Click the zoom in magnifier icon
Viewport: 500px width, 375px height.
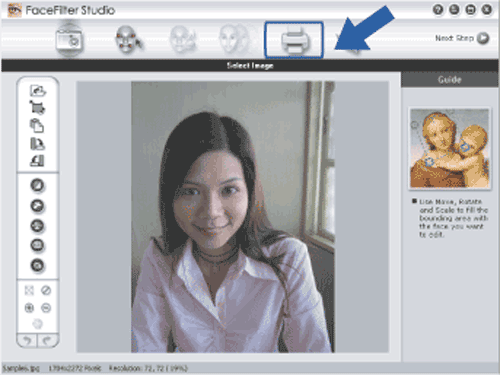coord(29,308)
